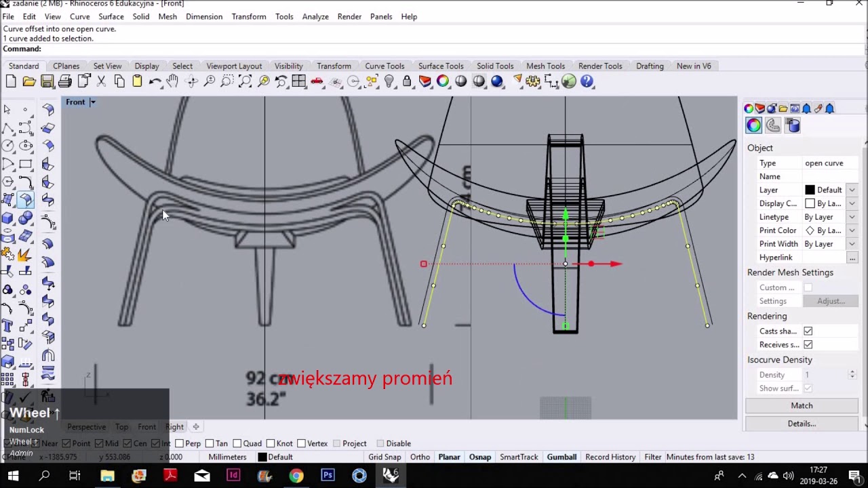Click the Default layer swatch in status bar

pos(262,457)
